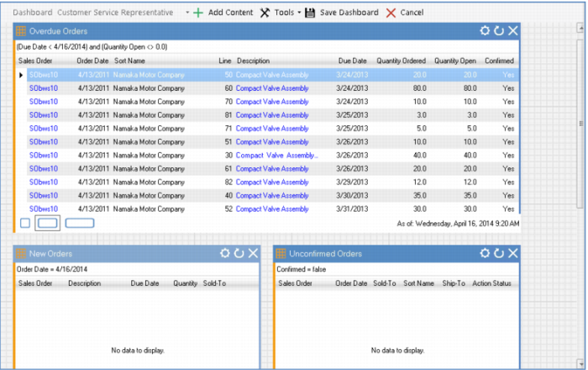Refresh the New Orders panel

pos(239,253)
